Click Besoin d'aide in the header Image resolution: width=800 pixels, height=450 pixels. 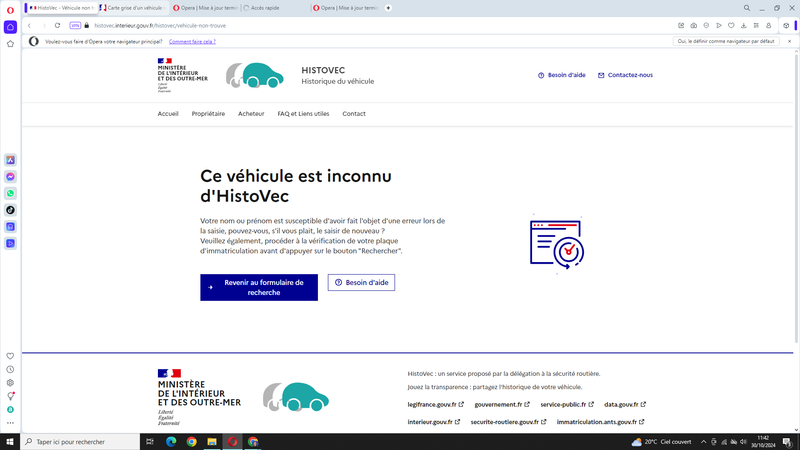point(562,75)
